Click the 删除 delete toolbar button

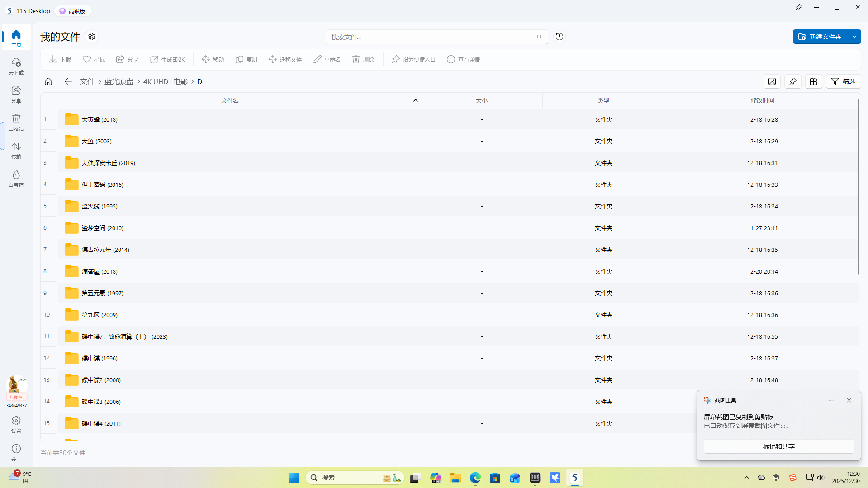[363, 59]
